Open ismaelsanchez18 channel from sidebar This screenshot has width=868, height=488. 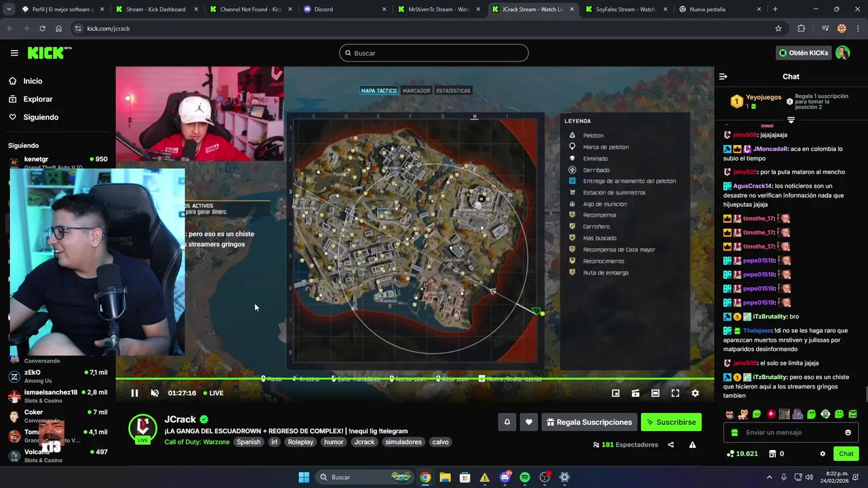coord(58,396)
